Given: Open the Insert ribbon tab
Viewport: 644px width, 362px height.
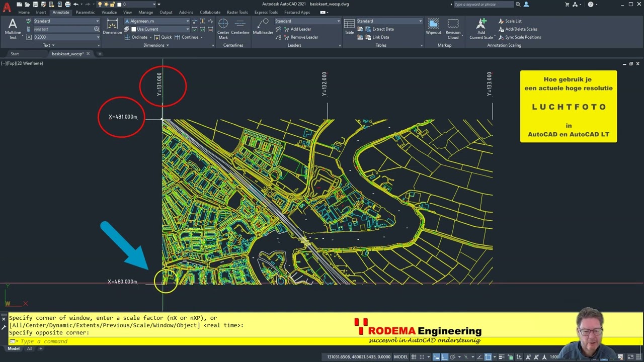Looking at the screenshot, I should coord(41,13).
